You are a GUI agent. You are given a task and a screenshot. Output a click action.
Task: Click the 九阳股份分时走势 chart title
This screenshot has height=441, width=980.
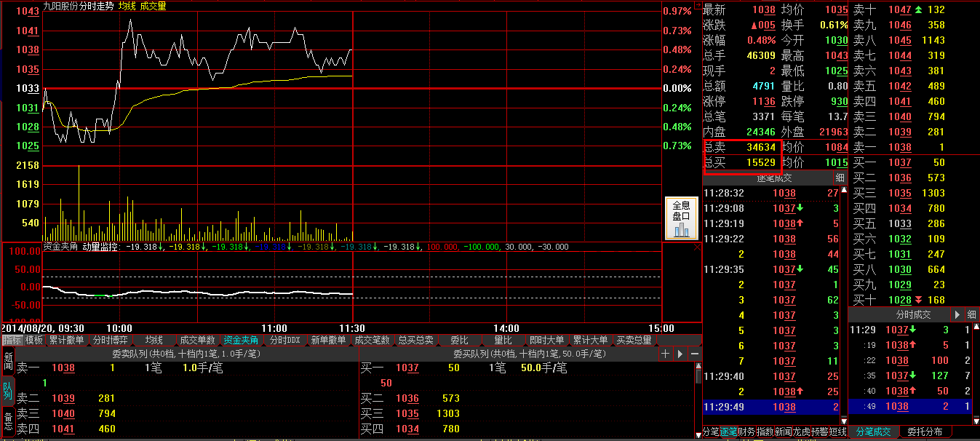[x=79, y=6]
